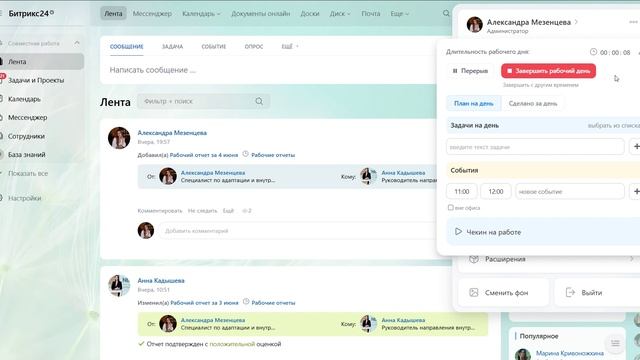The image size is (640, 360).
Task: Expand the Диск dropdown in top menu
Action: click(349, 14)
